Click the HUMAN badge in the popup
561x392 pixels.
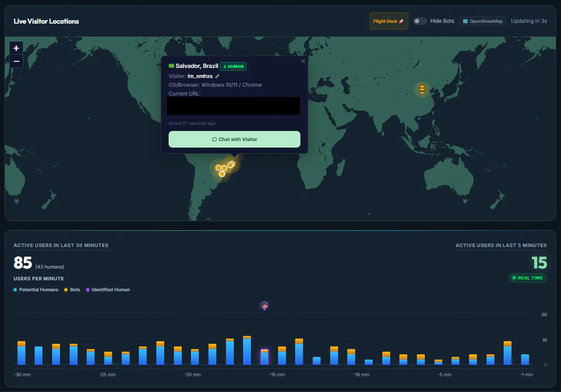pyautogui.click(x=233, y=67)
